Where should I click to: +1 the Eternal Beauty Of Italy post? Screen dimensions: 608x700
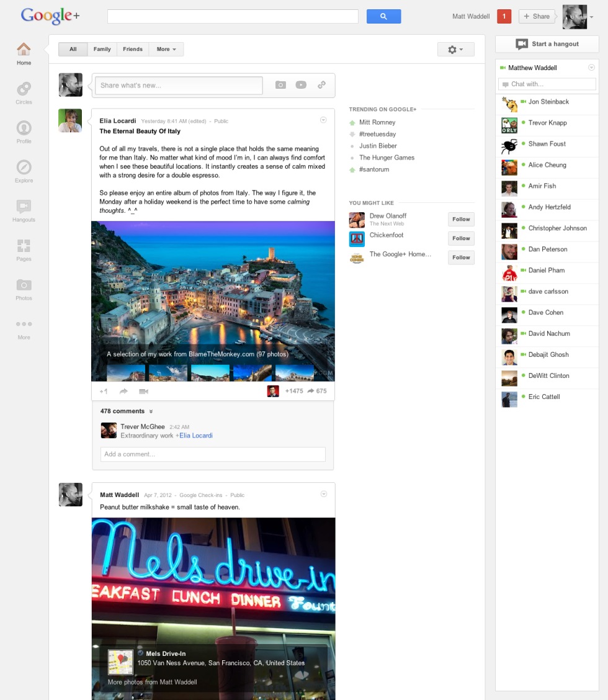pos(104,391)
